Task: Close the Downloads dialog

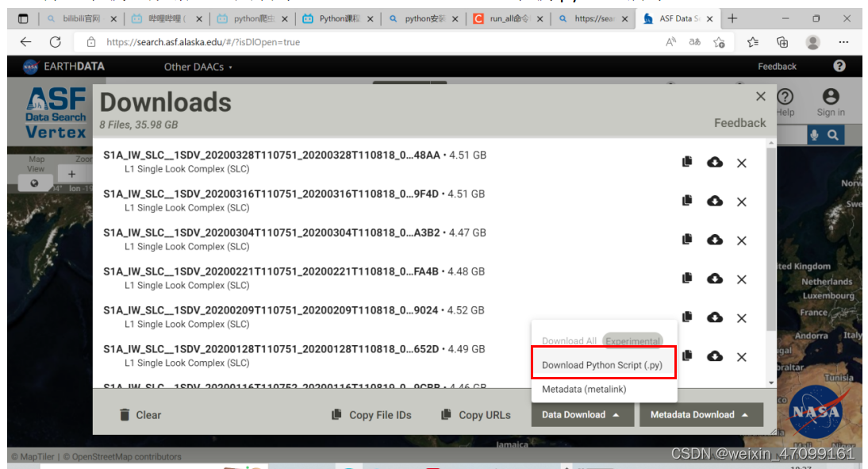Action: (x=761, y=96)
